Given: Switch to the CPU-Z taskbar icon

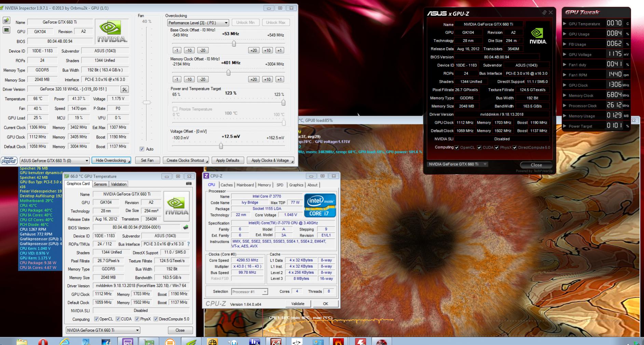Looking at the screenshot, I should tap(128, 342).
